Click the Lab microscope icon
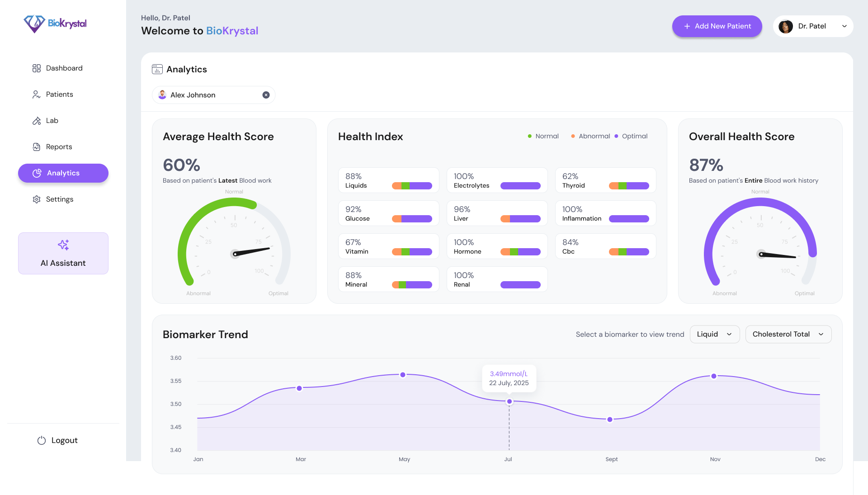 tap(37, 121)
